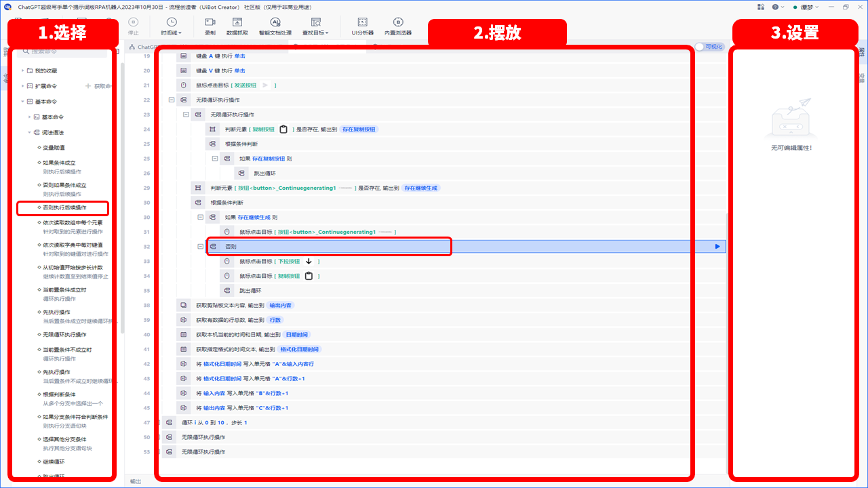Click the calendar icon on line 41
The width and height of the screenshot is (868, 488).
[183, 349]
